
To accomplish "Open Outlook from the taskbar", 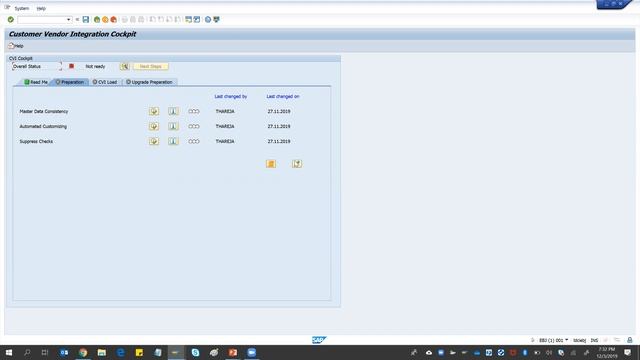I will pyautogui.click(x=64, y=352).
